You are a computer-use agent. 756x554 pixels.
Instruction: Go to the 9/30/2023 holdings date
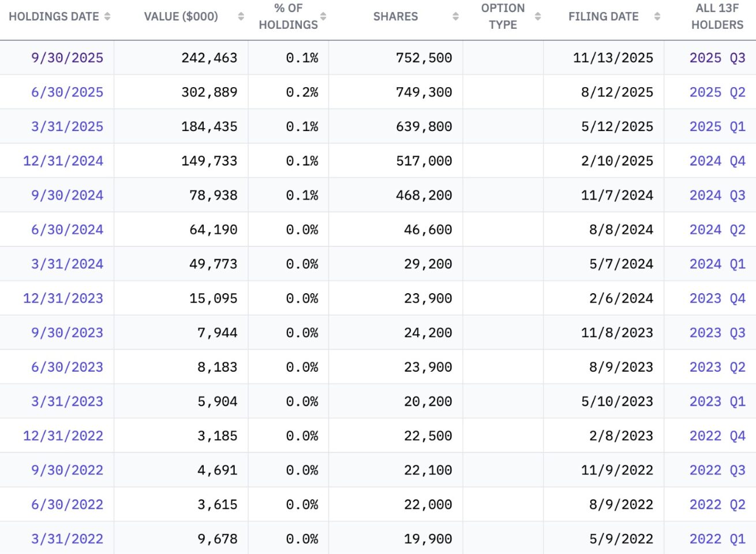(x=67, y=333)
